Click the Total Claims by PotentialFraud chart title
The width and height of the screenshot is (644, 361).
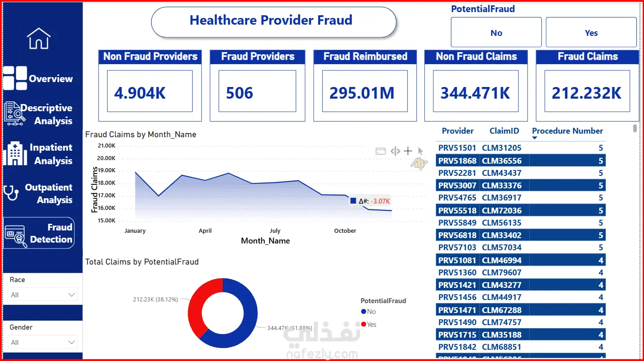[142, 262]
